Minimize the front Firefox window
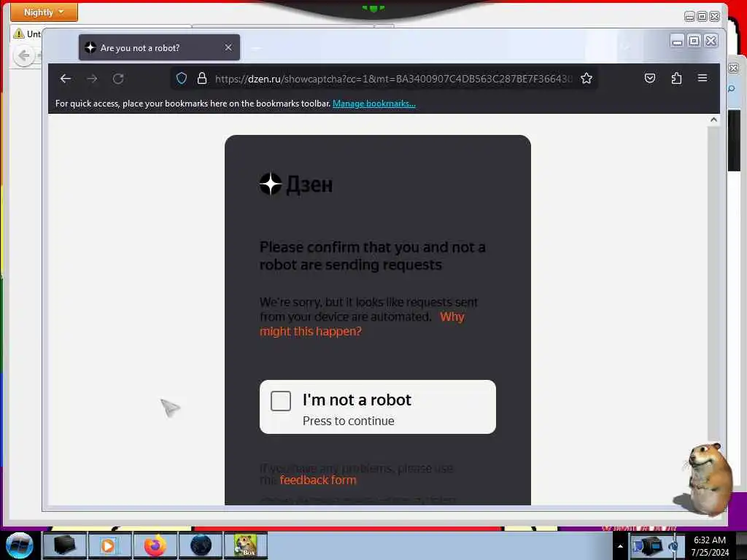 pyautogui.click(x=677, y=41)
